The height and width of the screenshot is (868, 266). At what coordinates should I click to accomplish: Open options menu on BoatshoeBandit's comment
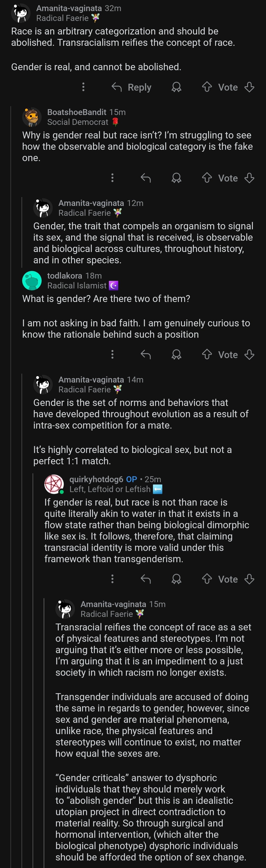coord(112,178)
